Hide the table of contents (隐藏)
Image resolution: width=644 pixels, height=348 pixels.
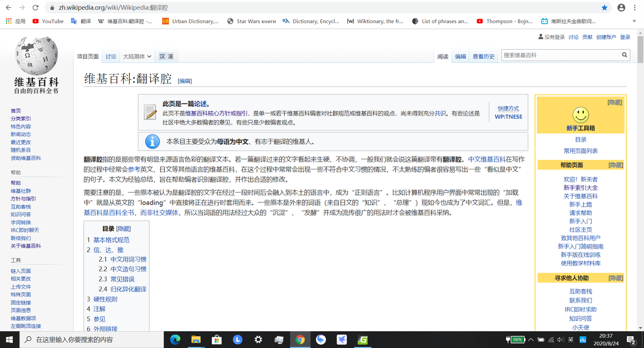(x=123, y=229)
